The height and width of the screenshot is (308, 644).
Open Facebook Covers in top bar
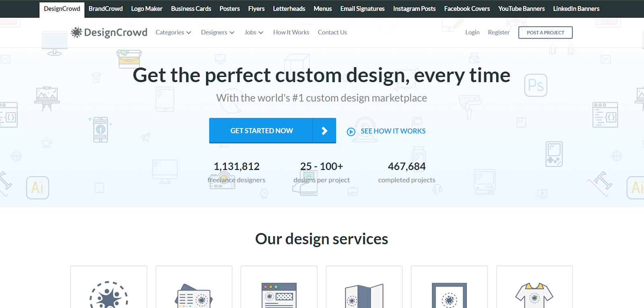(x=467, y=9)
